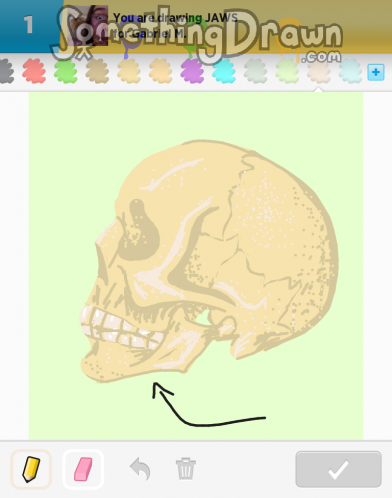Click the 'You are drawing JAWS' text
The height and width of the screenshot is (498, 392).
coord(175,18)
